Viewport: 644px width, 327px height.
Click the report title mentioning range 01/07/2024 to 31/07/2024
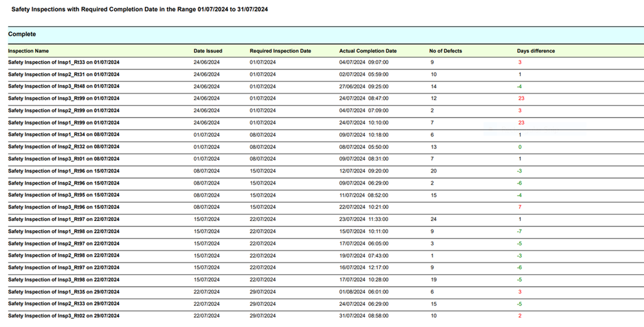tap(139, 9)
